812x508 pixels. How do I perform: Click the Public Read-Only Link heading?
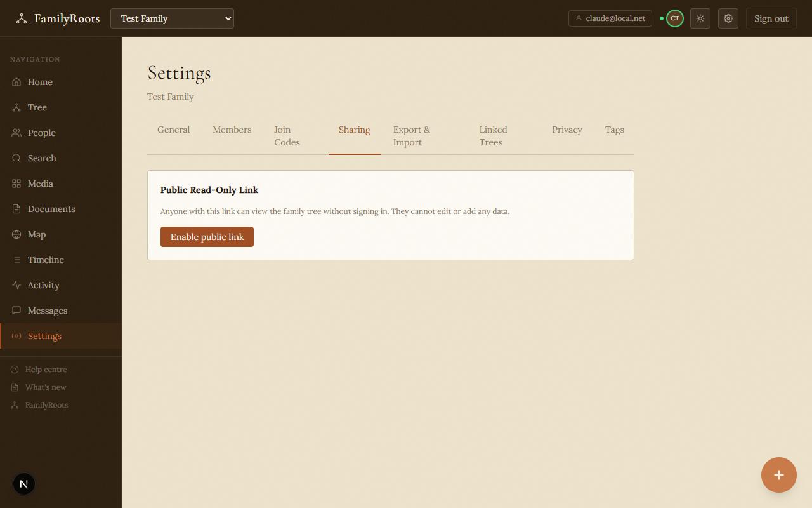(209, 190)
